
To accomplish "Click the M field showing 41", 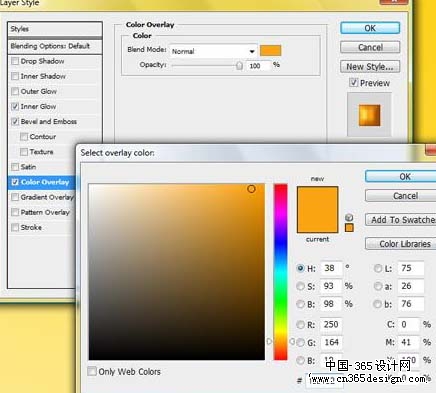I will tap(409, 342).
